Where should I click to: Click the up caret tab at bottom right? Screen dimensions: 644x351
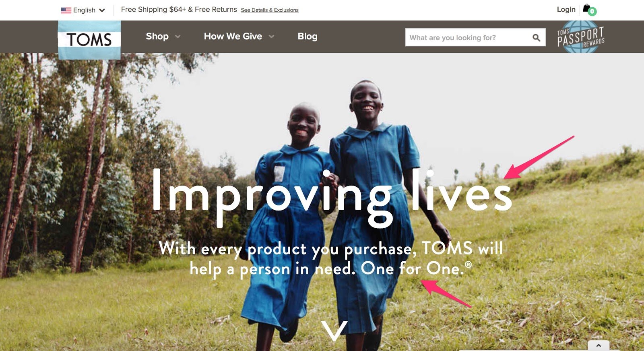[599, 346]
